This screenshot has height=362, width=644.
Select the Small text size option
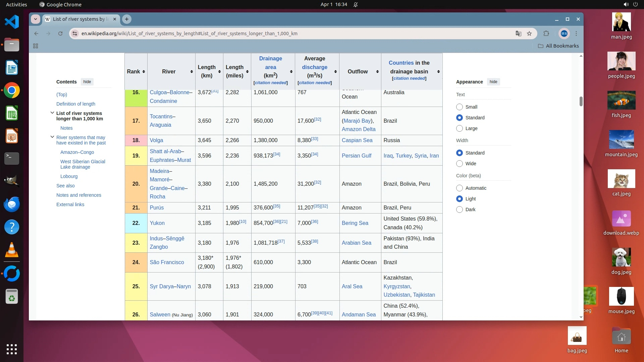coord(460,107)
